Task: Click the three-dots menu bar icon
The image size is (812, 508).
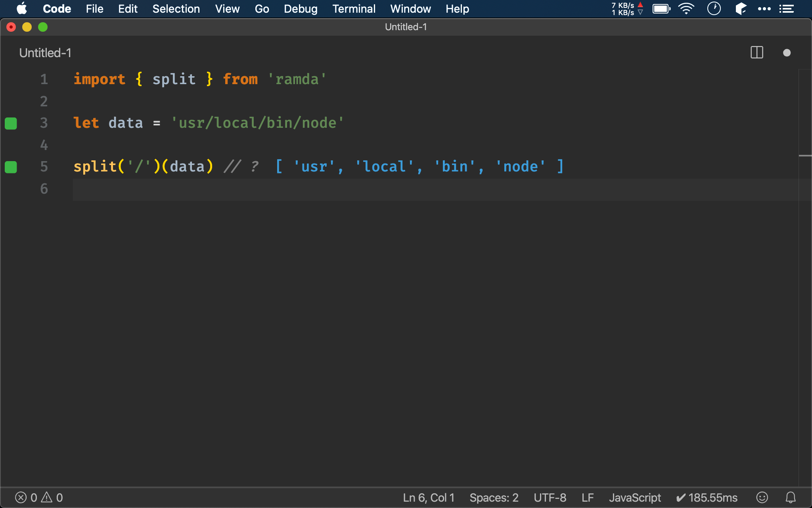Action: click(764, 9)
